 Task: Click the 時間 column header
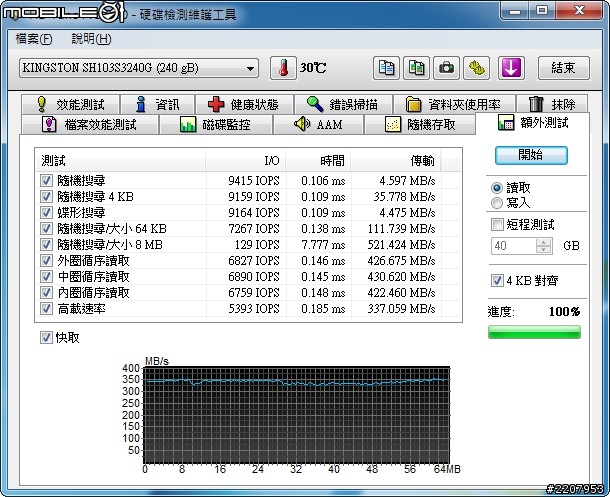[318, 160]
